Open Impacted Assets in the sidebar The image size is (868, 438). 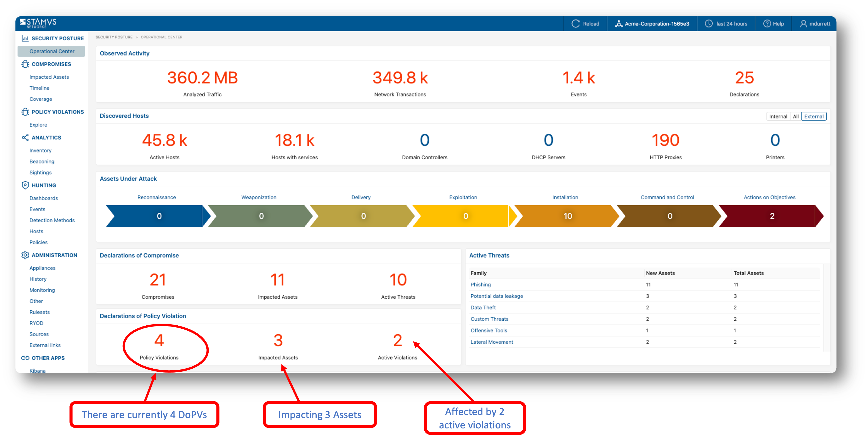pos(49,77)
